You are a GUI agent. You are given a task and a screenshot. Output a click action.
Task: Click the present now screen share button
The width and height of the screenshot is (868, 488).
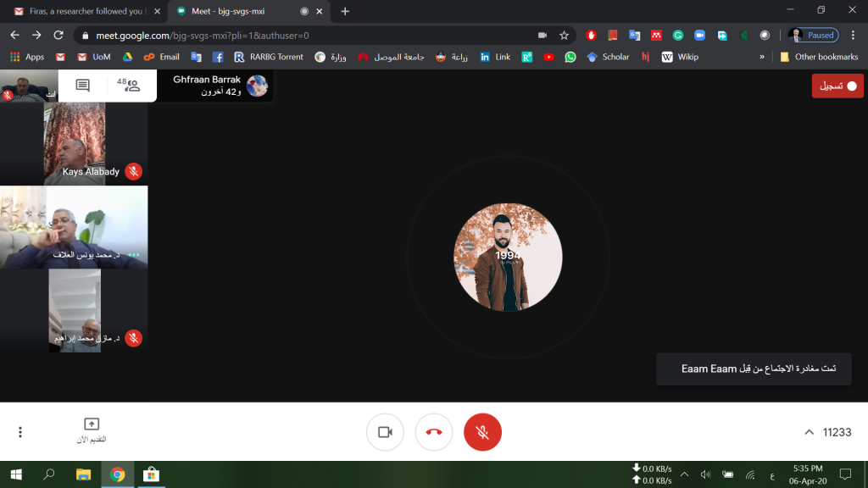point(92,430)
